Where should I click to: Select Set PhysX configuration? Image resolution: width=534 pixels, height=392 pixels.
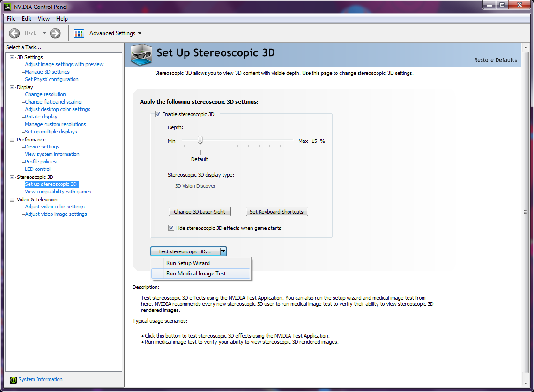pyautogui.click(x=52, y=79)
